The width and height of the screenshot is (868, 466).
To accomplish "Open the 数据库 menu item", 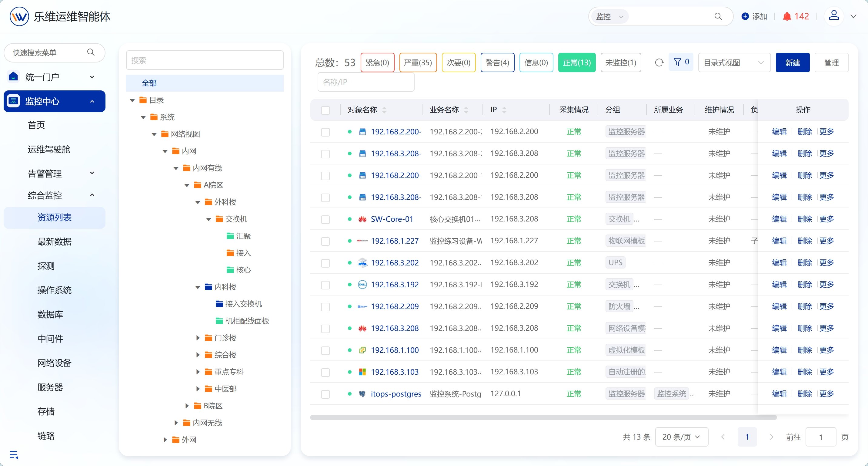I will pos(50,315).
